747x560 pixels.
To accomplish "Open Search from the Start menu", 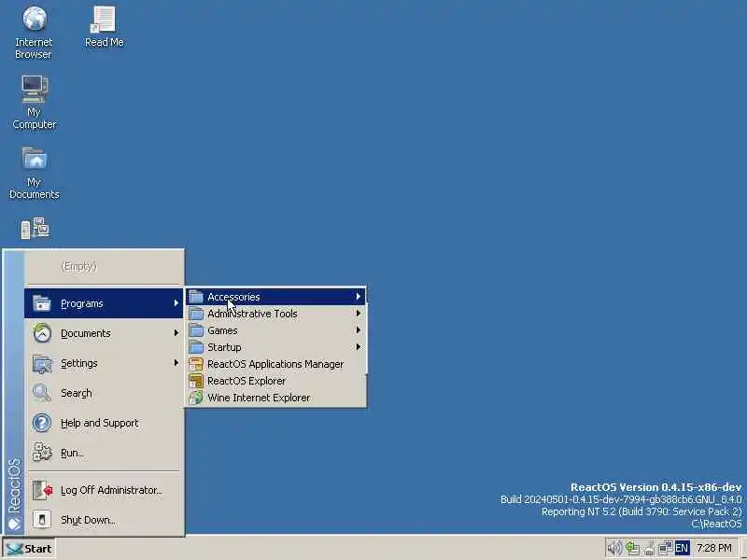I will pyautogui.click(x=104, y=393).
